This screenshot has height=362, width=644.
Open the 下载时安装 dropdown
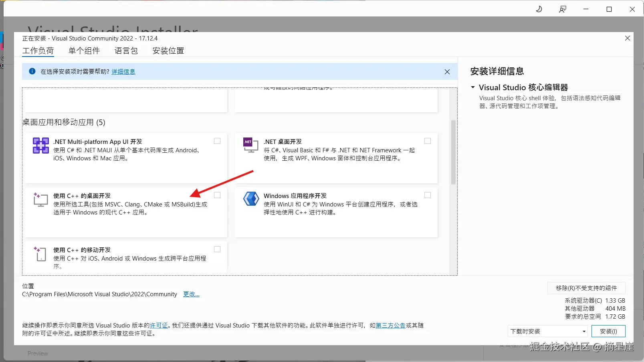547,332
